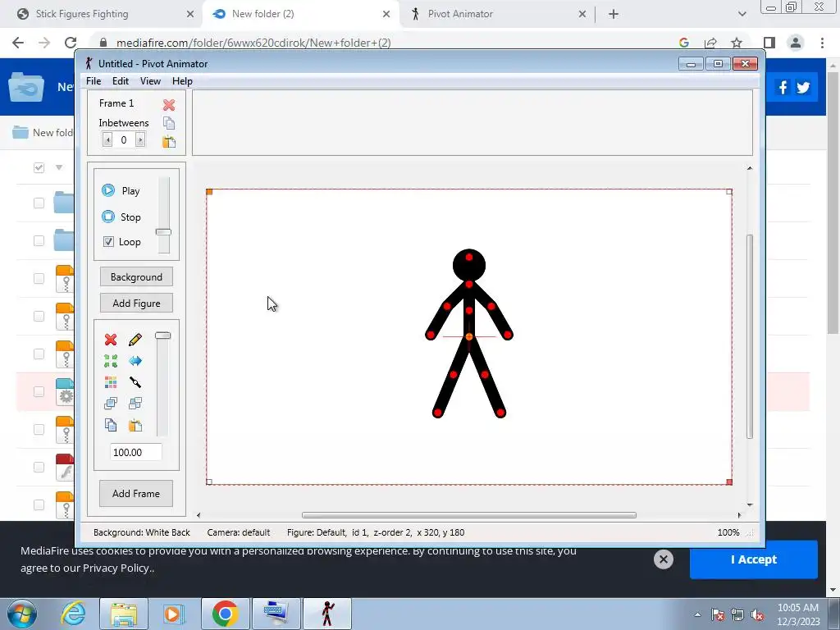Toggle the select-all checkbox in MediaFire

pos(39,167)
